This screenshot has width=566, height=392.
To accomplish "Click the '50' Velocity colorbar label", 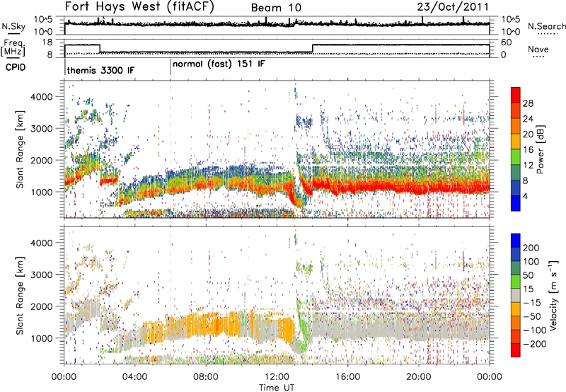I will pos(529,275).
